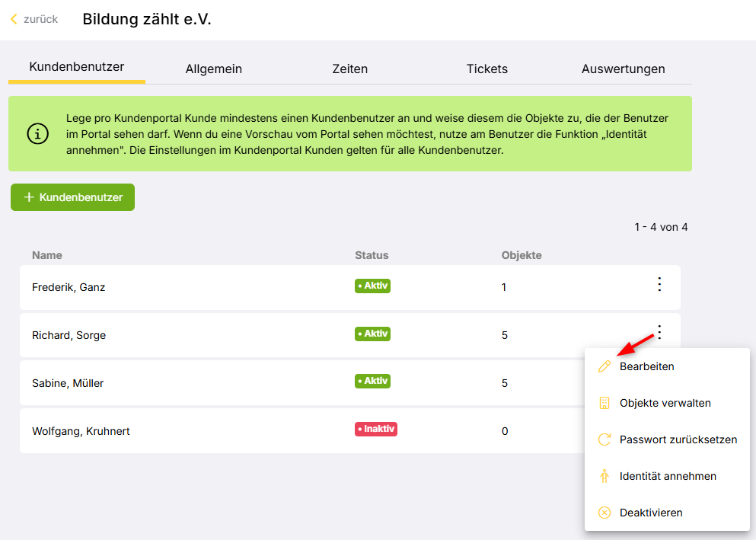
Task: Select Deaktivieren in the context menu
Action: [651, 513]
